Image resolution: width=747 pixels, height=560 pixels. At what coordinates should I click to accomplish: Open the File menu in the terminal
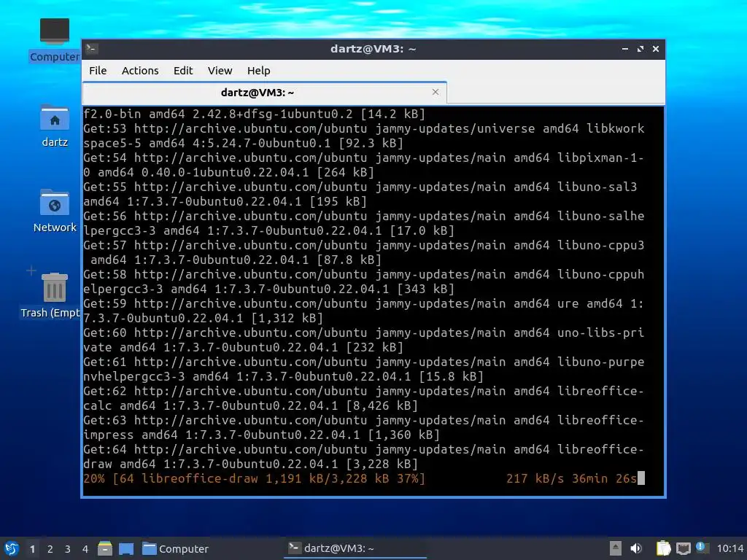(98, 71)
